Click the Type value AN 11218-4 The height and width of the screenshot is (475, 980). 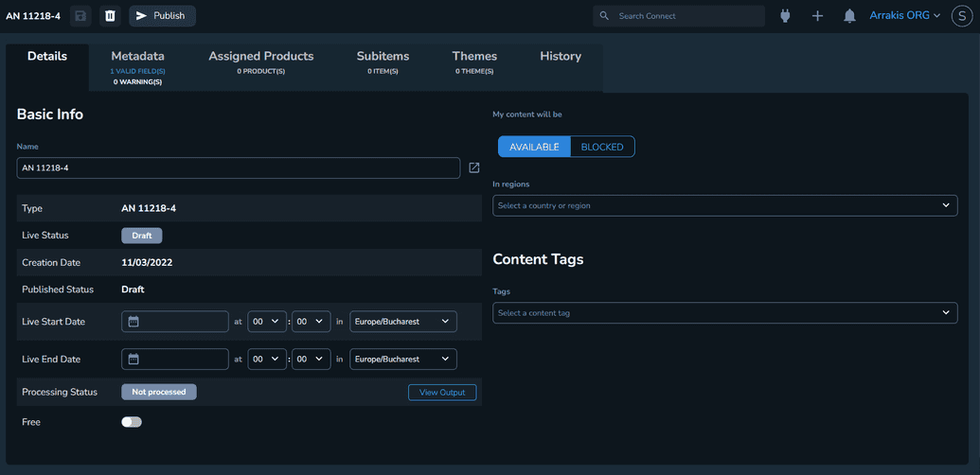149,208
